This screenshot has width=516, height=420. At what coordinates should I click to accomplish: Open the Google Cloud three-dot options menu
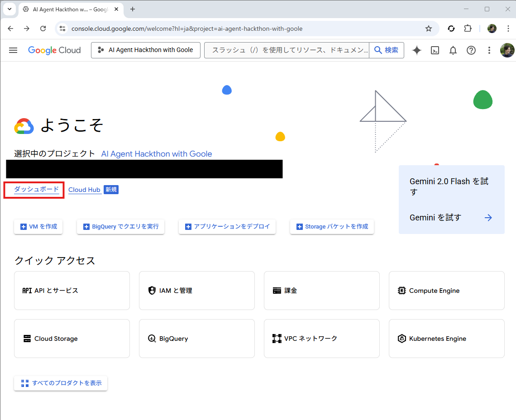[x=489, y=50]
